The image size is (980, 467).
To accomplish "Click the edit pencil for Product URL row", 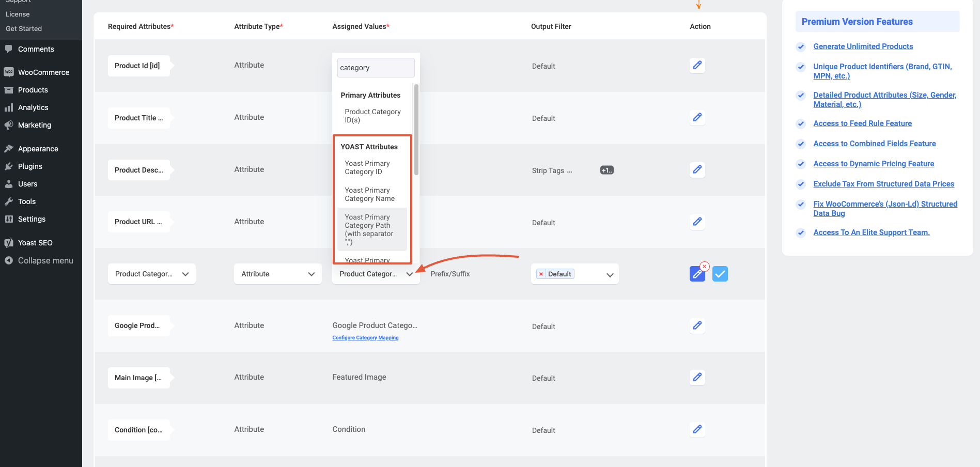I will pyautogui.click(x=697, y=222).
